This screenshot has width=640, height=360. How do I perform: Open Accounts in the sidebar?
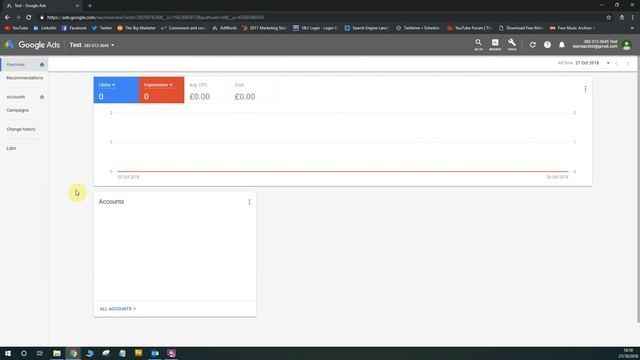[x=16, y=97]
